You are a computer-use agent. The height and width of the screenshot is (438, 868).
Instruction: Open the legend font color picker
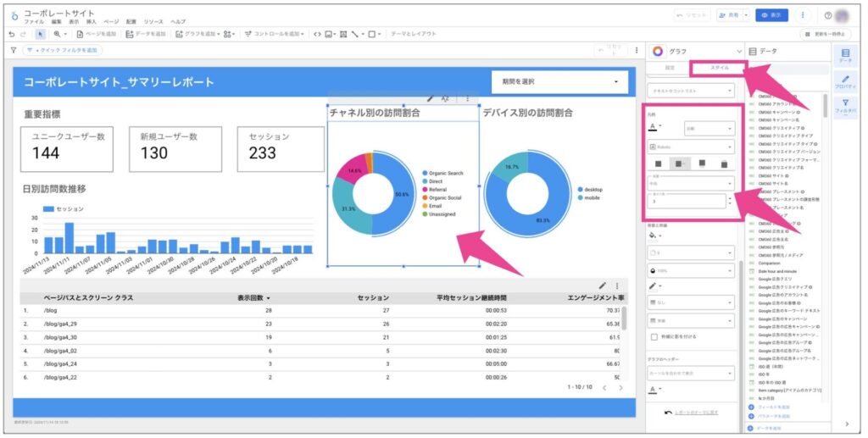pos(655,127)
